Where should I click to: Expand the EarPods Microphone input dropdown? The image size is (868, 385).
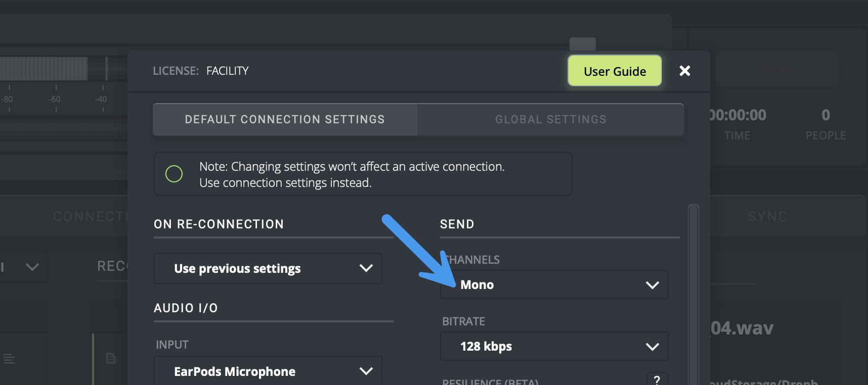point(268,371)
